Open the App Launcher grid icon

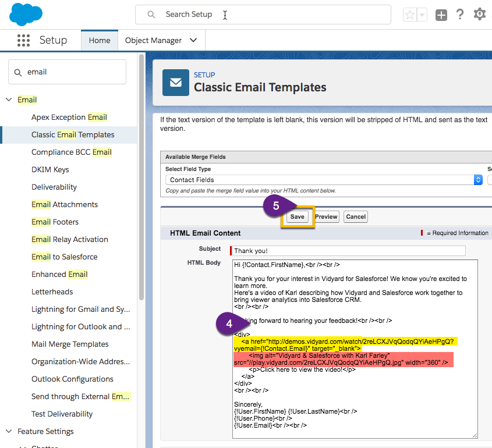pyautogui.click(x=23, y=40)
